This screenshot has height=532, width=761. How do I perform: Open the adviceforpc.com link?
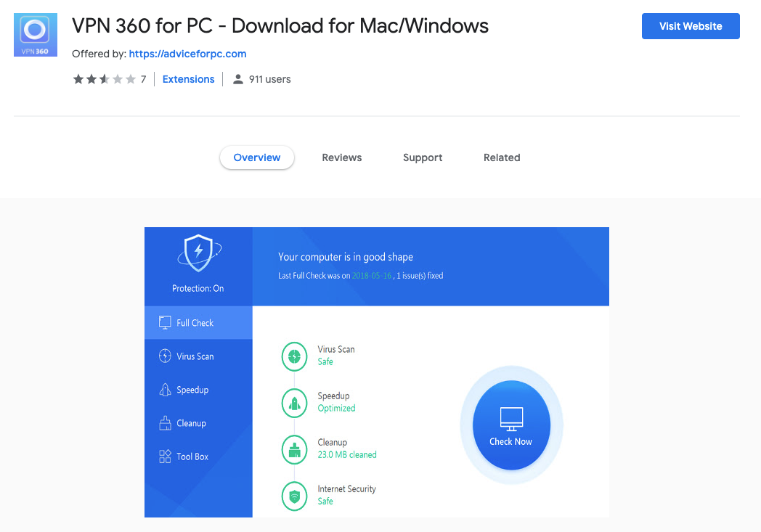click(188, 53)
